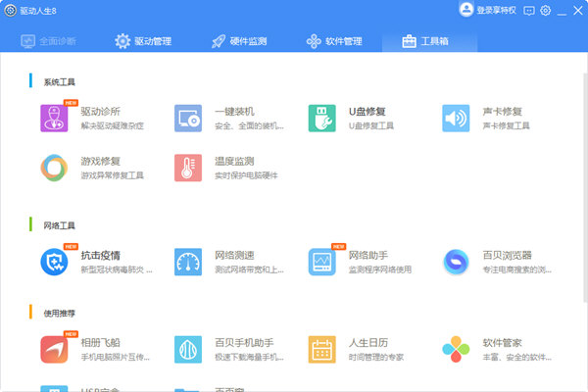Open the 百贝浏览器 browser icon

[x=456, y=262]
